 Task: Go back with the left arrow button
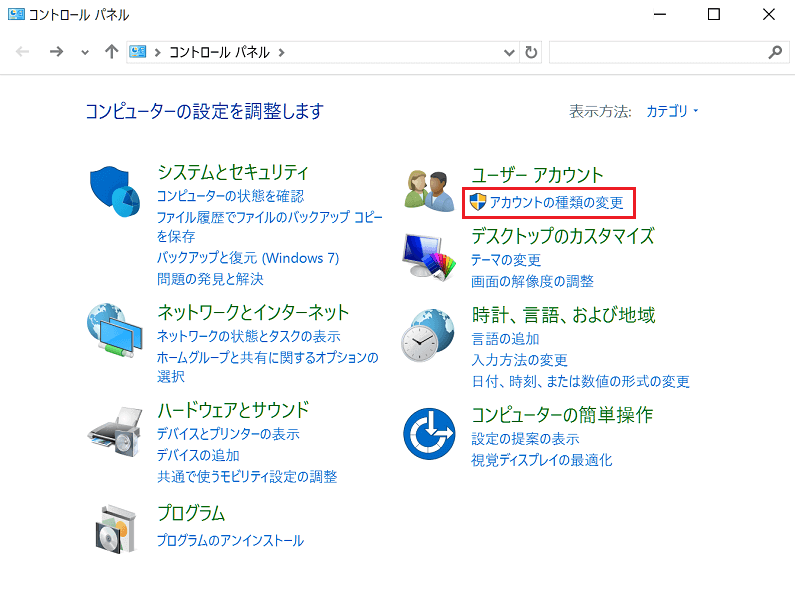click(23, 52)
